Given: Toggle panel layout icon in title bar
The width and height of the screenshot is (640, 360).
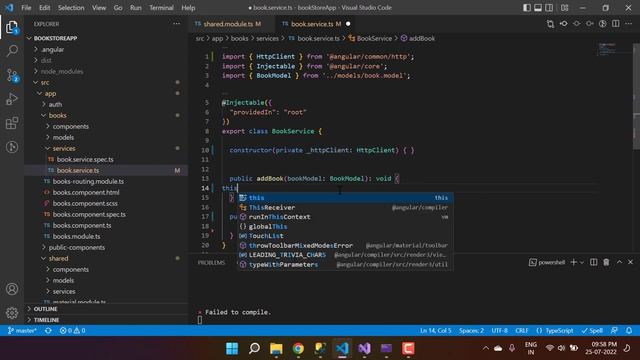Looking at the screenshot, I should pyautogui.click(x=538, y=8).
